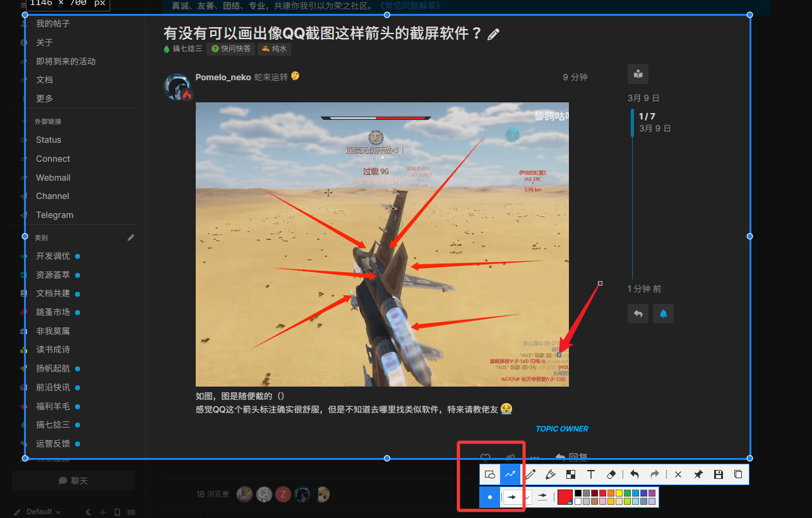Go to 跳蚤市场 category
Image resolution: width=812 pixels, height=518 pixels.
[x=53, y=312]
